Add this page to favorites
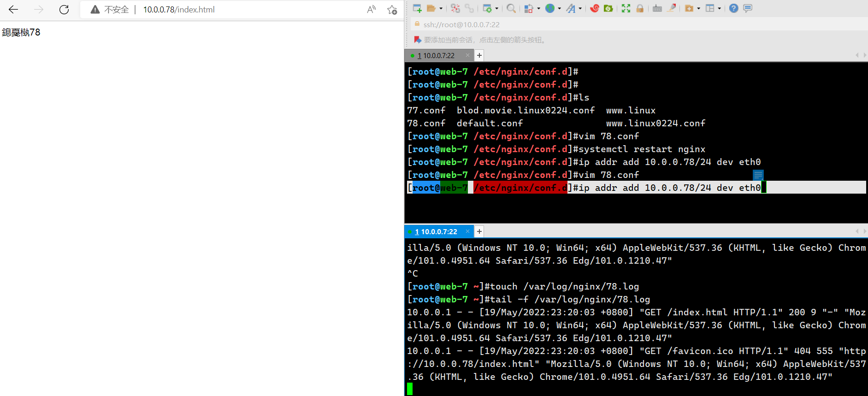Screen dimensions: 868x396 click(x=392, y=10)
